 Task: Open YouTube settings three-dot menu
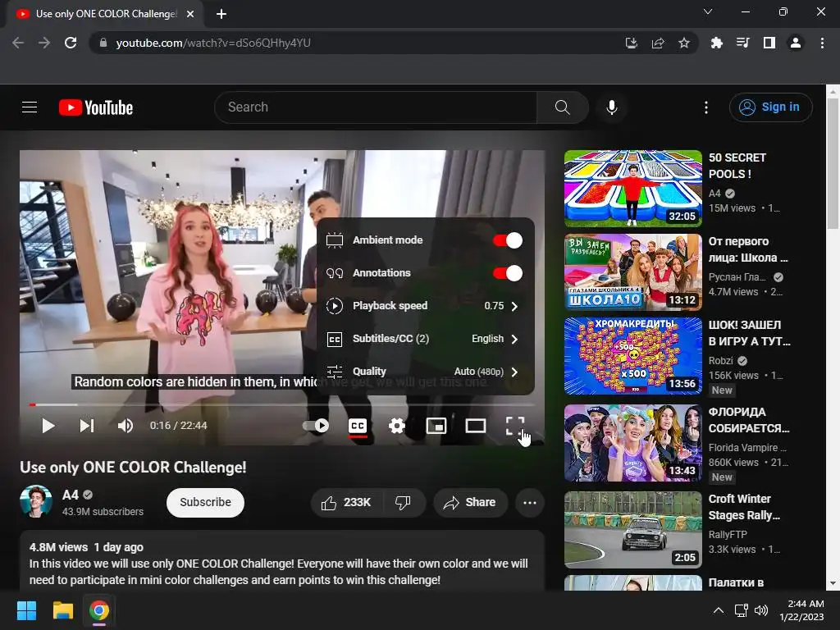706,107
